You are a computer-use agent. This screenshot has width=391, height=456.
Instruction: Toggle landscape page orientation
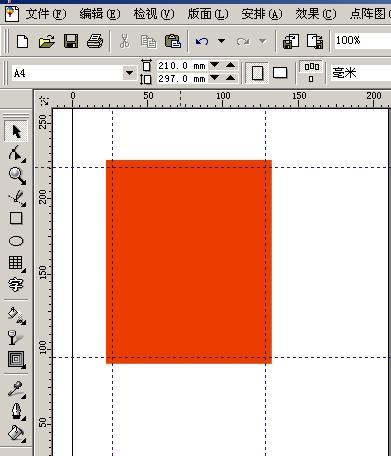click(x=280, y=73)
